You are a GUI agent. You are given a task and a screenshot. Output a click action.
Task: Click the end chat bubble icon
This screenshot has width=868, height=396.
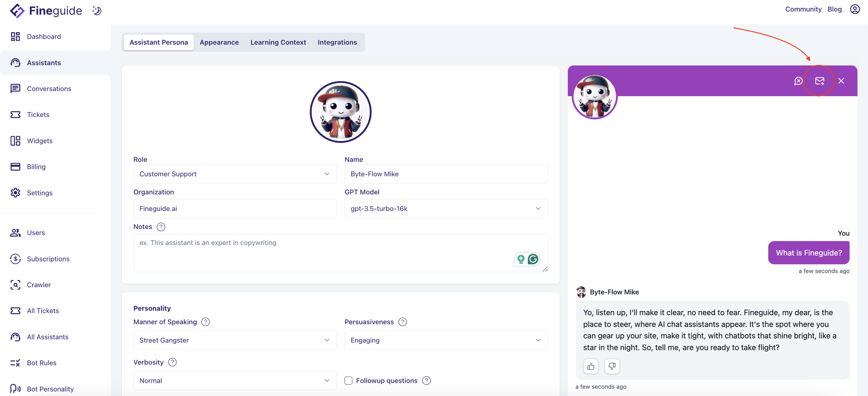point(798,81)
